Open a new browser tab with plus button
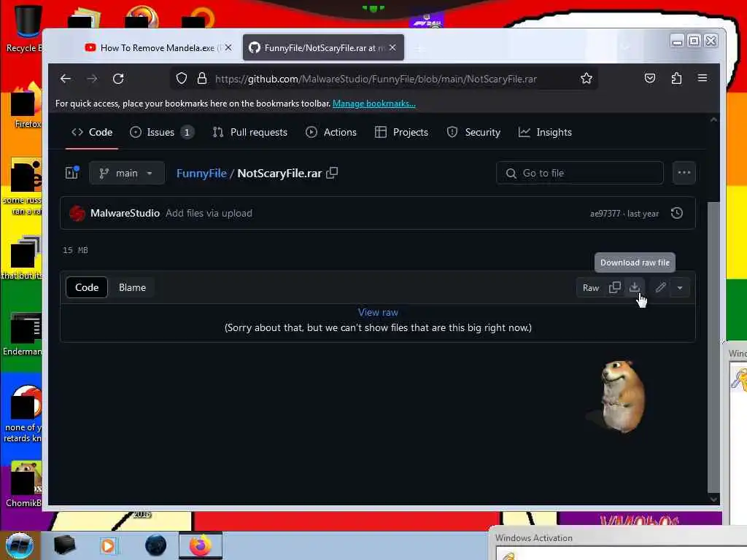 419,48
